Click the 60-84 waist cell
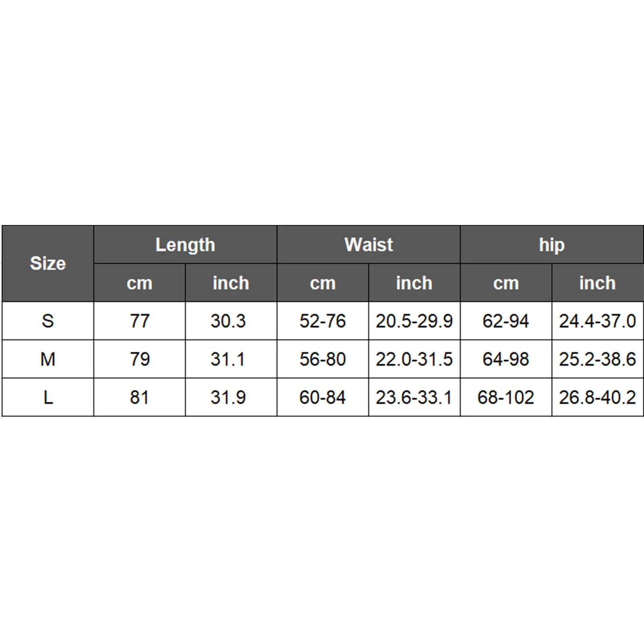 tap(322, 397)
